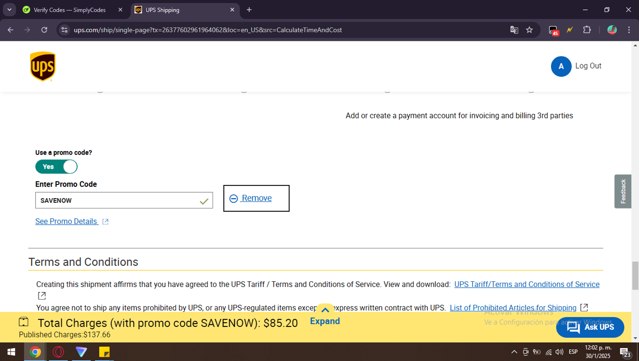
Task: View site information icon
Action: [x=64, y=30]
